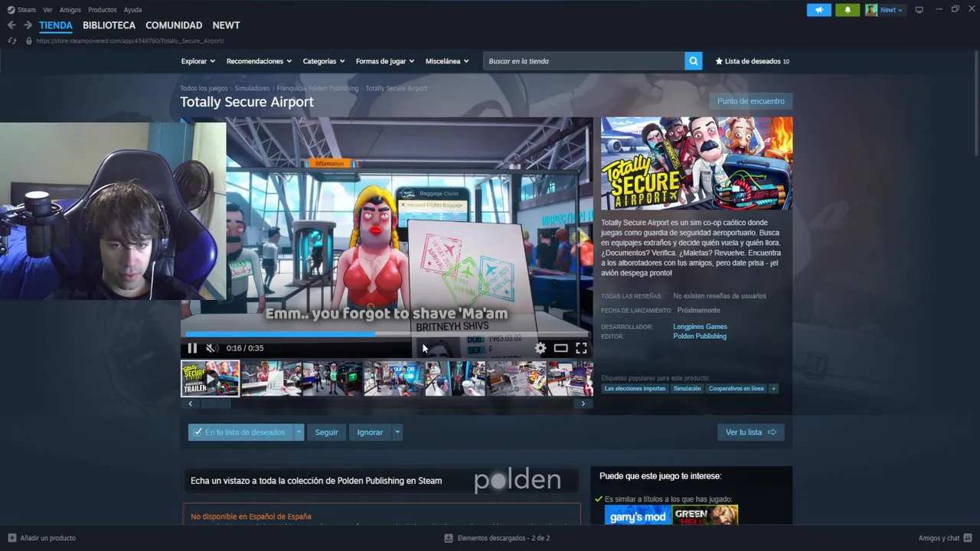
Task: Open the Newt account dropdown
Action: click(x=884, y=10)
